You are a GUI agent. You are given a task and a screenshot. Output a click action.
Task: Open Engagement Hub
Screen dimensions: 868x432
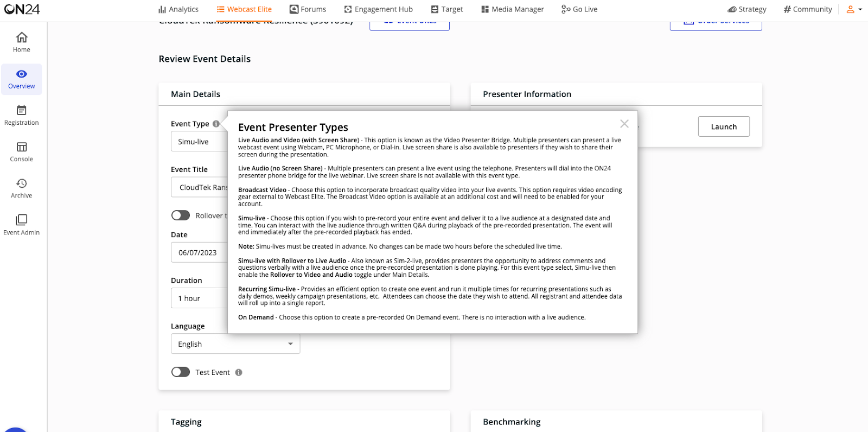pos(378,9)
